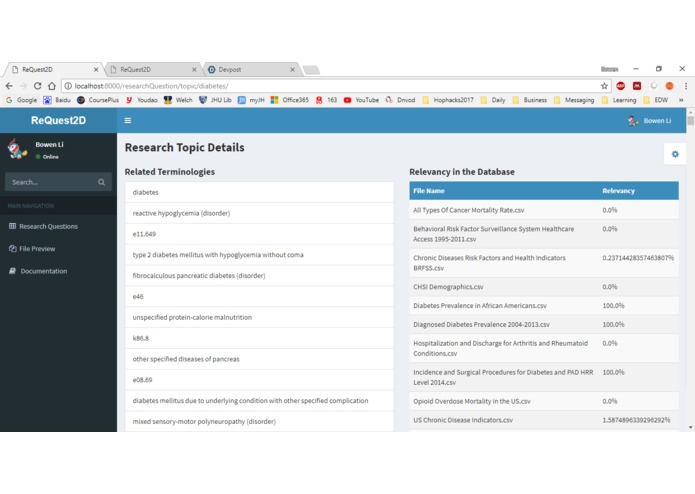Click the browser address bar URL

pos(151,86)
